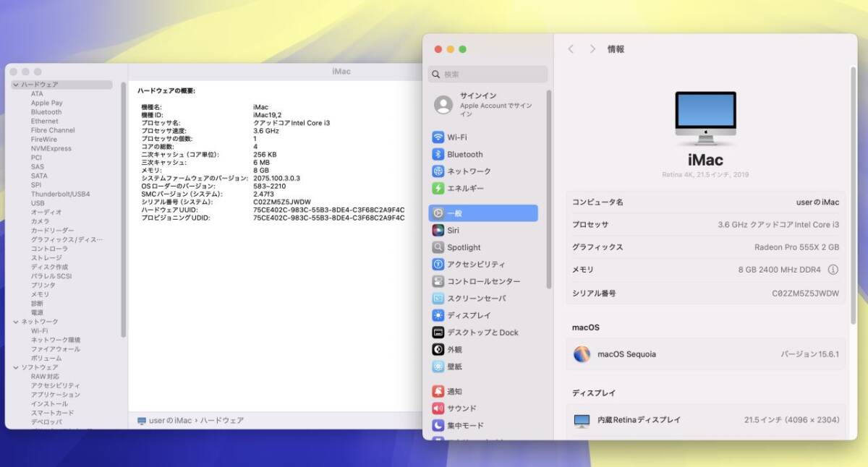Viewport: 868px width, 467px height.
Task: Open Spotlight settings icon
Action: point(438,247)
